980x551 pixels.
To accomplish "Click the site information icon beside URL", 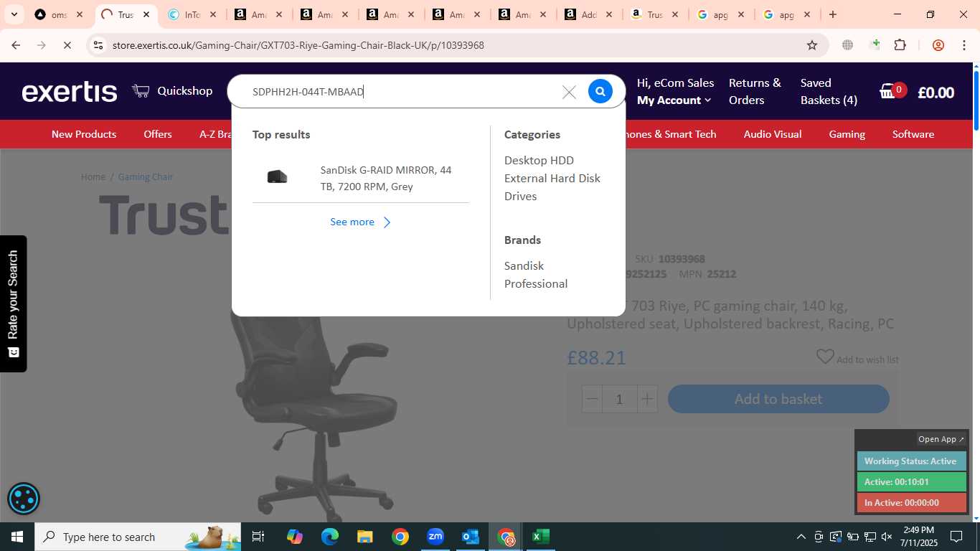I will (98, 45).
